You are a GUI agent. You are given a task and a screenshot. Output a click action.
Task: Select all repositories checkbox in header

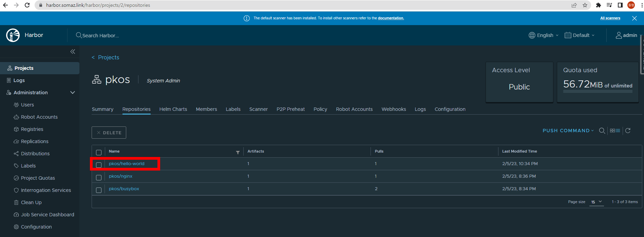tap(99, 153)
